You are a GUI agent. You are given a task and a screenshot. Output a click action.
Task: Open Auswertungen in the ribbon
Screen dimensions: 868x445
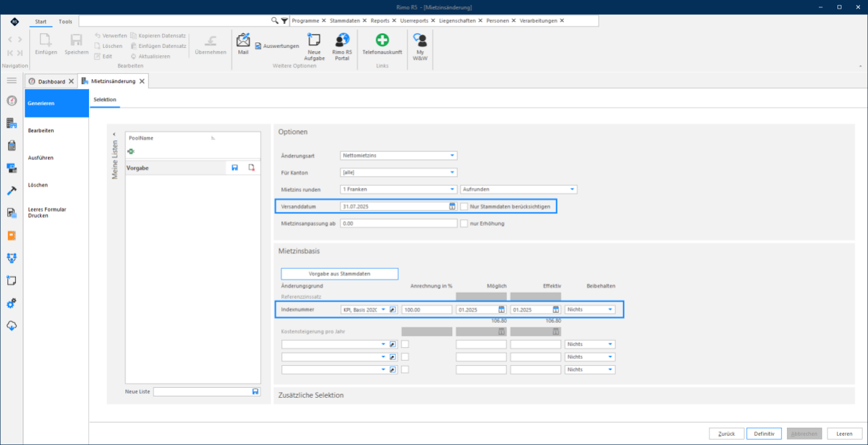click(x=277, y=46)
